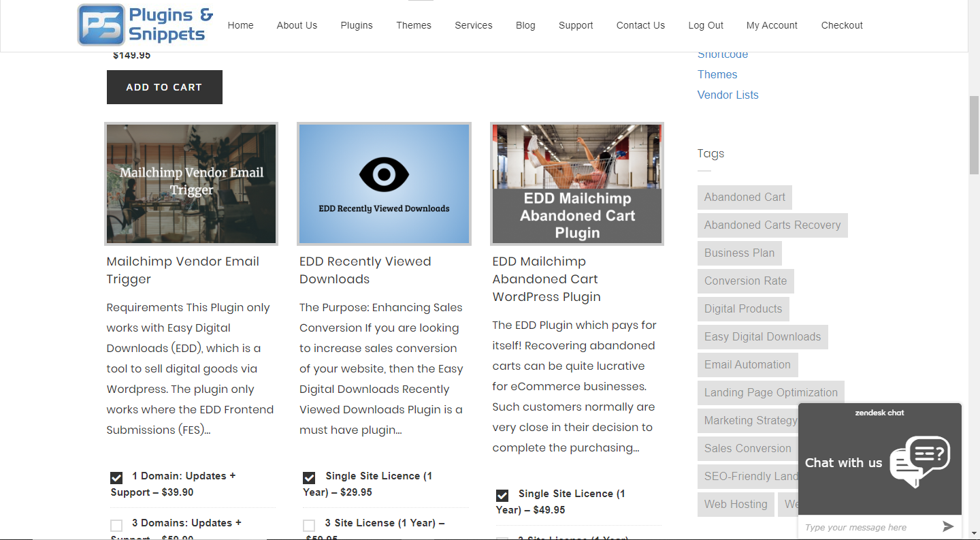
Task: Click the EDD Recently Viewed Downloads eye thumbnail
Action: [x=385, y=184]
